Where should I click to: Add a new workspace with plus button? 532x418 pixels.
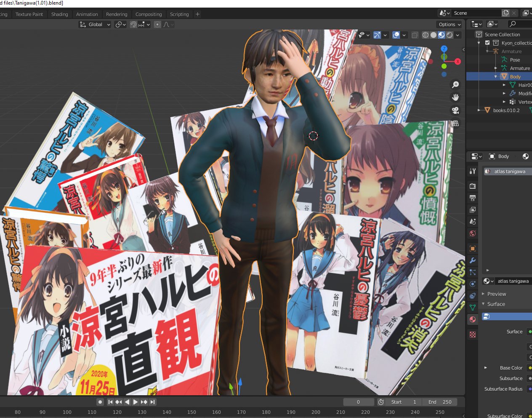[x=197, y=14]
